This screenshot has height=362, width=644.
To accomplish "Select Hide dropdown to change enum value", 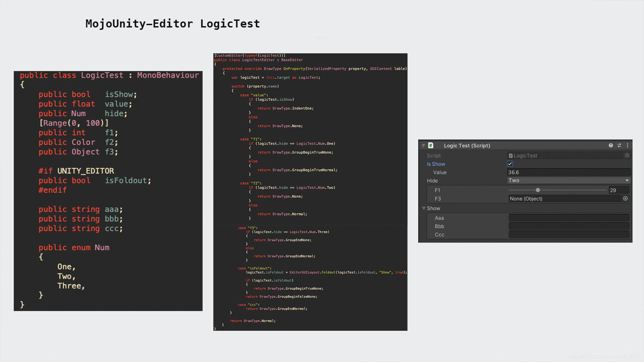I will (x=569, y=180).
